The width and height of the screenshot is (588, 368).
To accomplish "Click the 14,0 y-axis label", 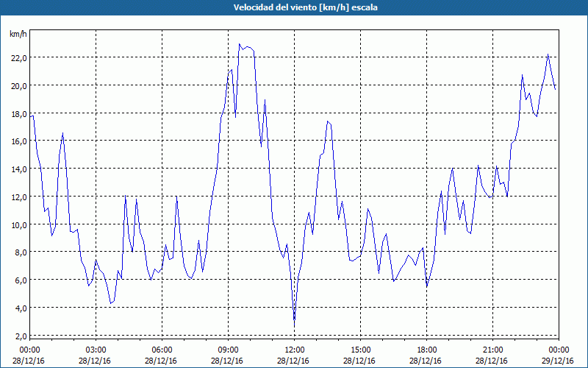I will tap(19, 169).
